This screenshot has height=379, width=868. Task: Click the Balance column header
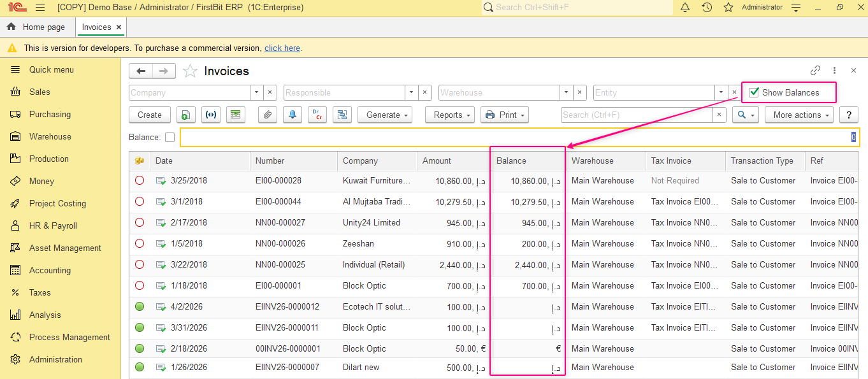point(528,161)
